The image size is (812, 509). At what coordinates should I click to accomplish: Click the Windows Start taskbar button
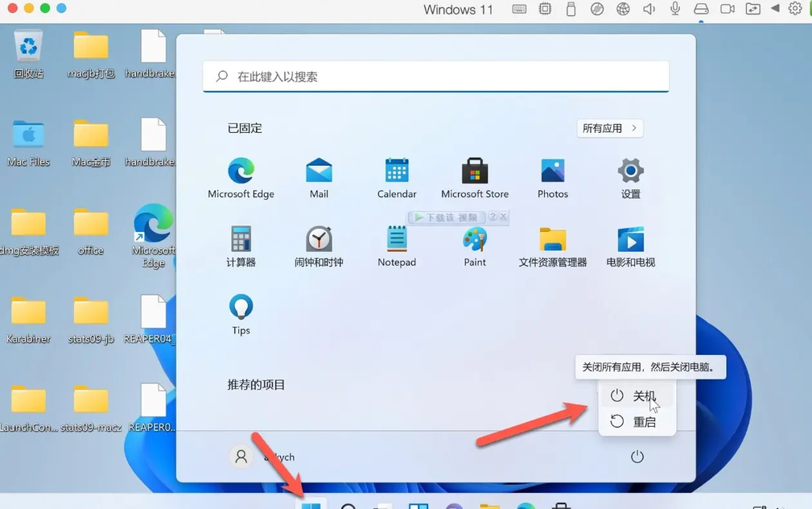coord(311,504)
